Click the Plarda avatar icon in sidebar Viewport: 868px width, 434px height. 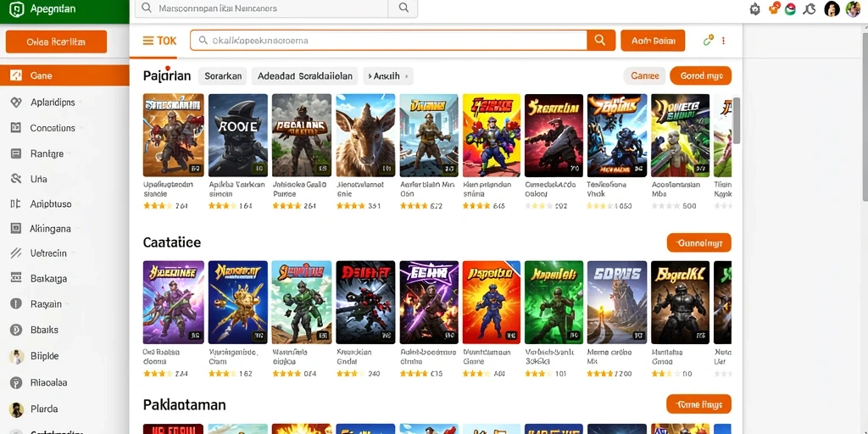tap(17, 409)
